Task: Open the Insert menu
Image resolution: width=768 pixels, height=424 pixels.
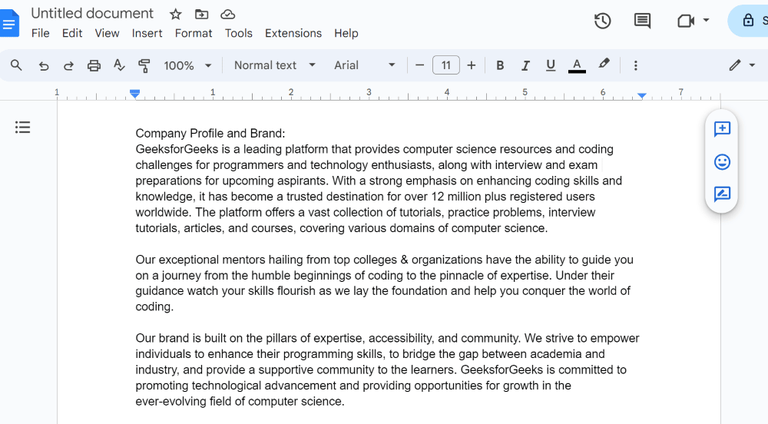Action: 147,33
